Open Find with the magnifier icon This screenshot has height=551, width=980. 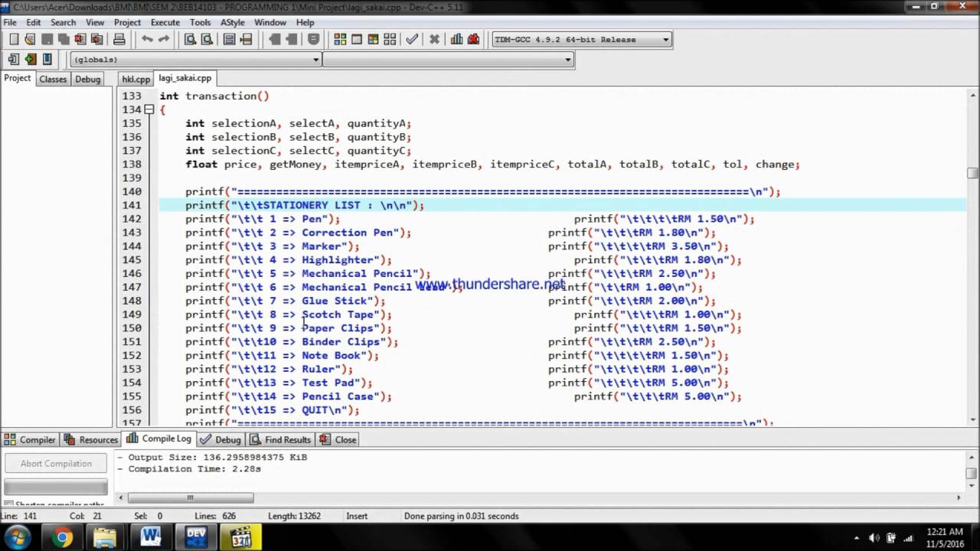[190, 40]
